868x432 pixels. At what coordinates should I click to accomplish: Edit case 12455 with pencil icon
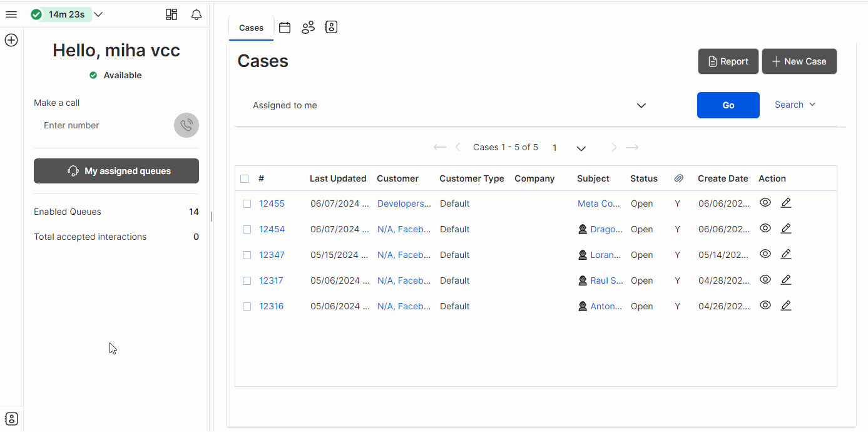(786, 203)
